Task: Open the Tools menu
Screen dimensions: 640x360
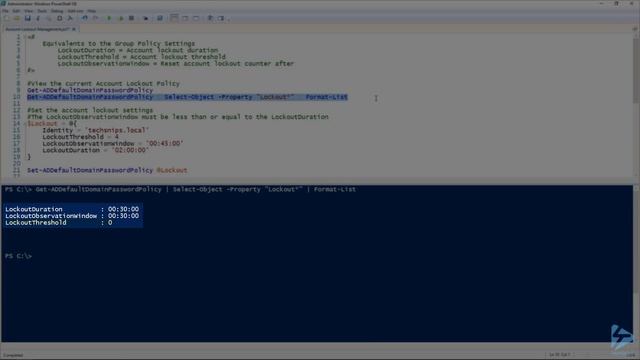Action: click(42, 11)
